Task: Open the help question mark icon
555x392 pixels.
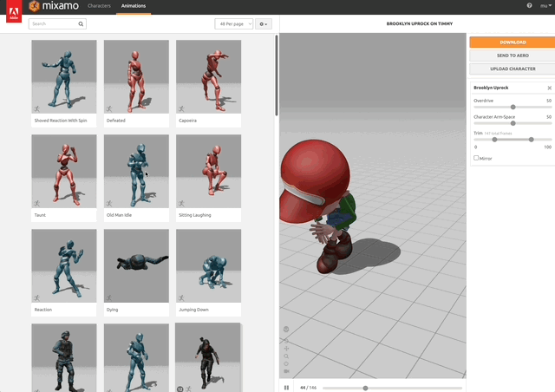Action: click(x=529, y=5)
